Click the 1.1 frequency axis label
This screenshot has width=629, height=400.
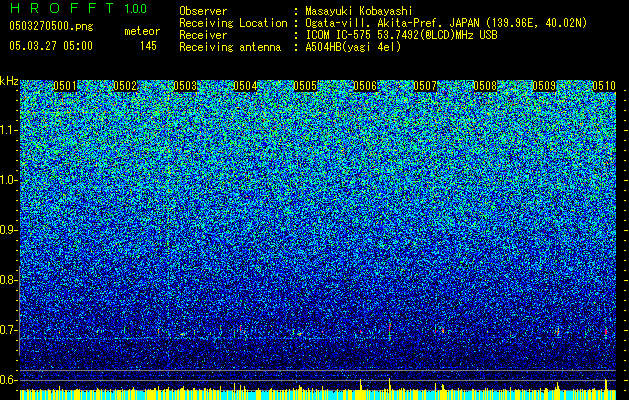[9, 130]
